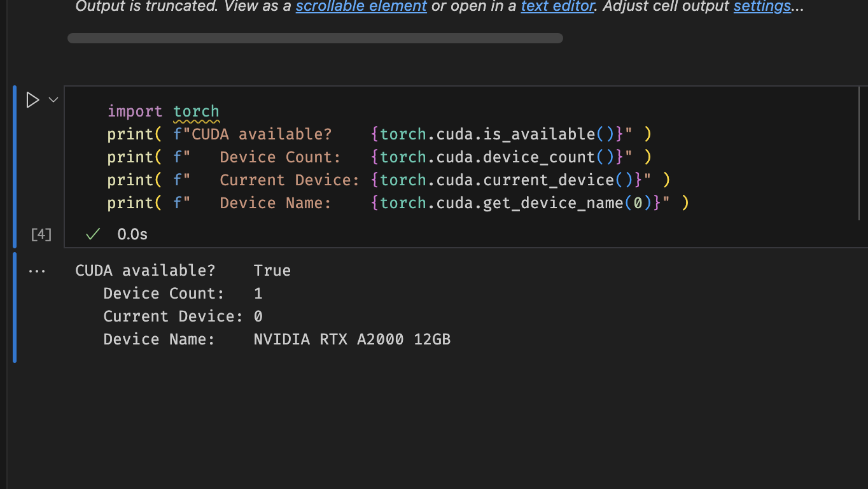Click the get_device_name print line
Image resolution: width=868 pixels, height=489 pixels.
[x=398, y=203]
